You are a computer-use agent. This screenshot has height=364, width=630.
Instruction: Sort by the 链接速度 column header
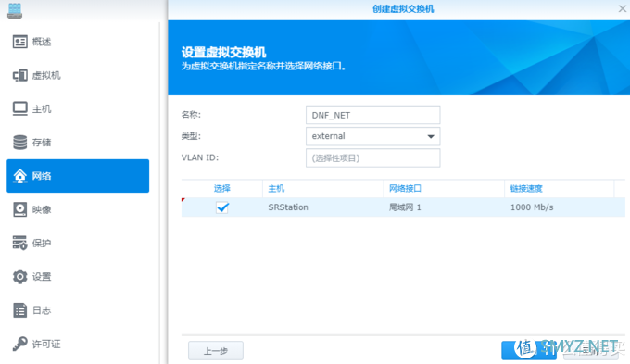pos(560,188)
